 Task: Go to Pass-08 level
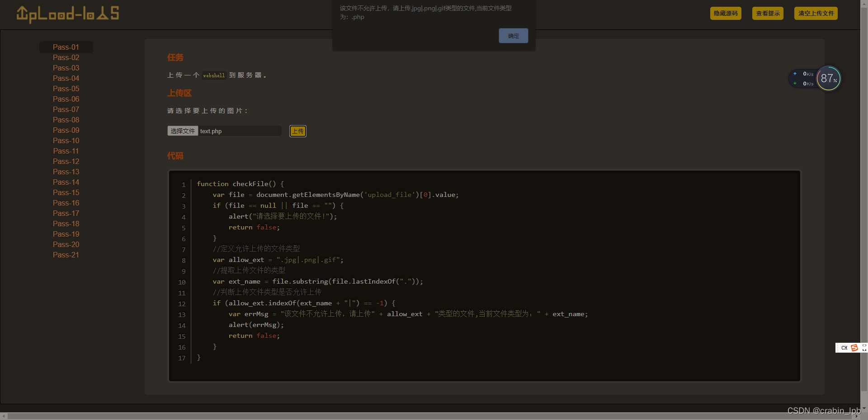click(x=66, y=120)
